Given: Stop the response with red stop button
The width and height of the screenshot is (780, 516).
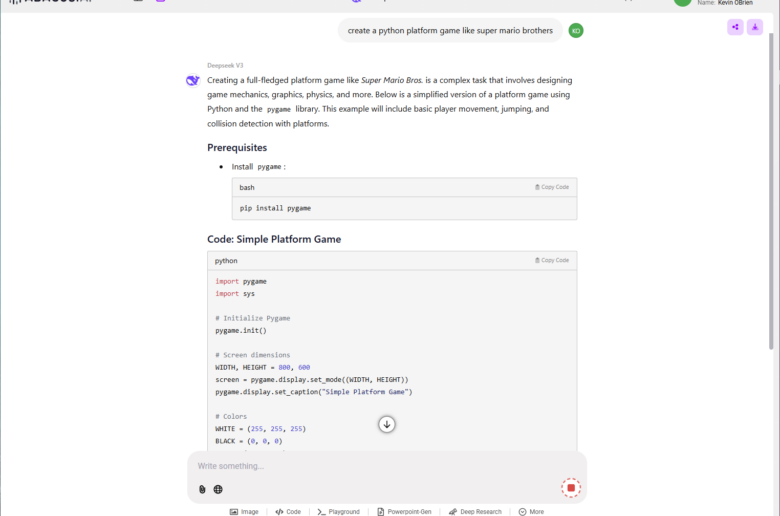Looking at the screenshot, I should pos(571,488).
